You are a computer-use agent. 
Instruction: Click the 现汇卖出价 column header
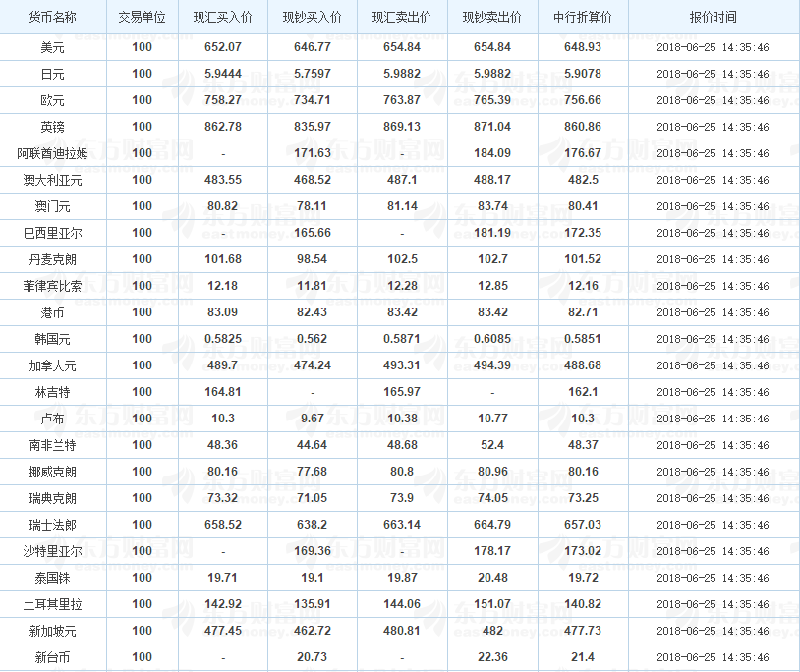(x=402, y=17)
